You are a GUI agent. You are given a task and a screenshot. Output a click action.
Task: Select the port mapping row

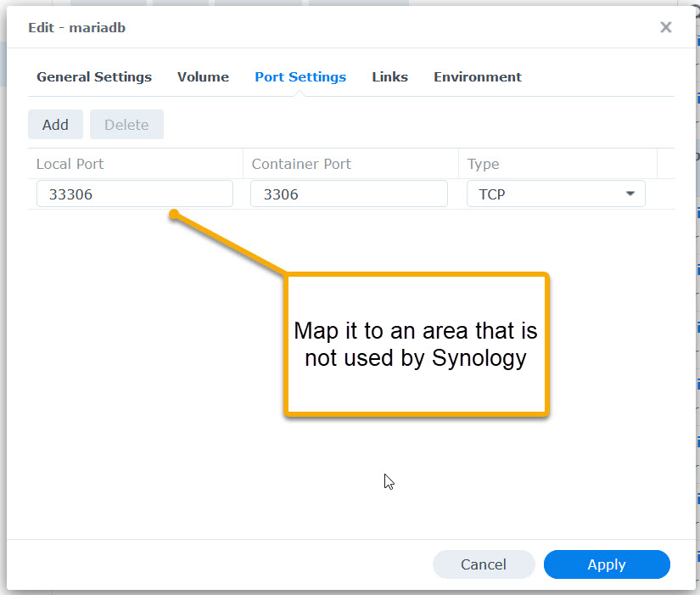click(x=351, y=194)
